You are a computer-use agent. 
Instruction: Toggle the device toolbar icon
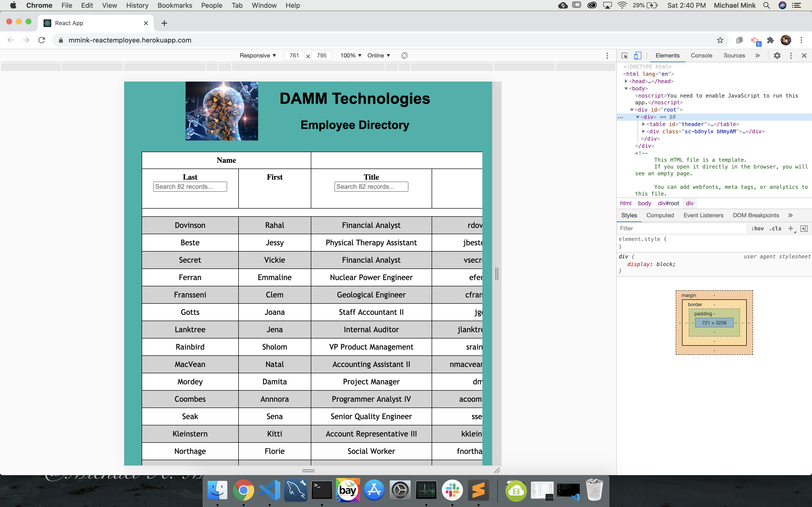[638, 56]
